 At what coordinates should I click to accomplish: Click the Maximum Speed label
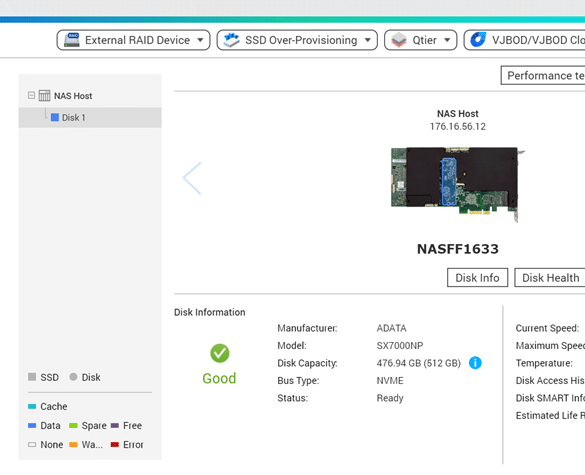coord(550,346)
